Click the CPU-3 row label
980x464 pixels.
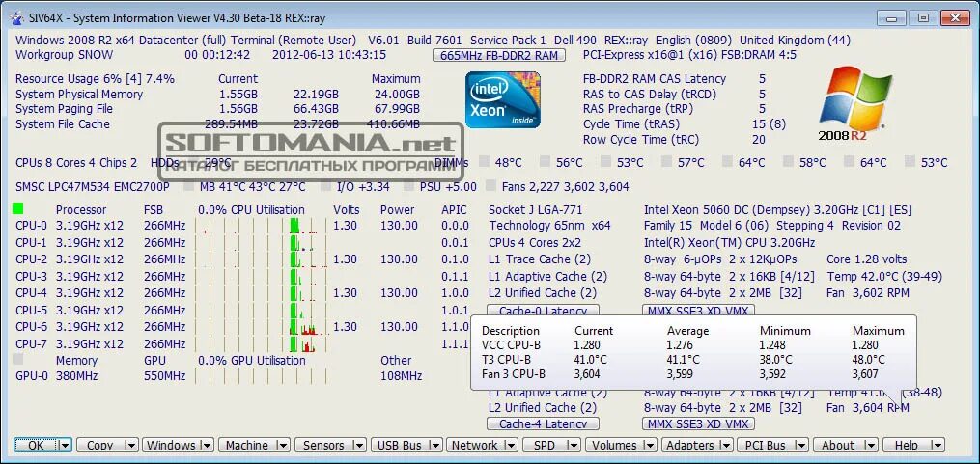point(31,276)
